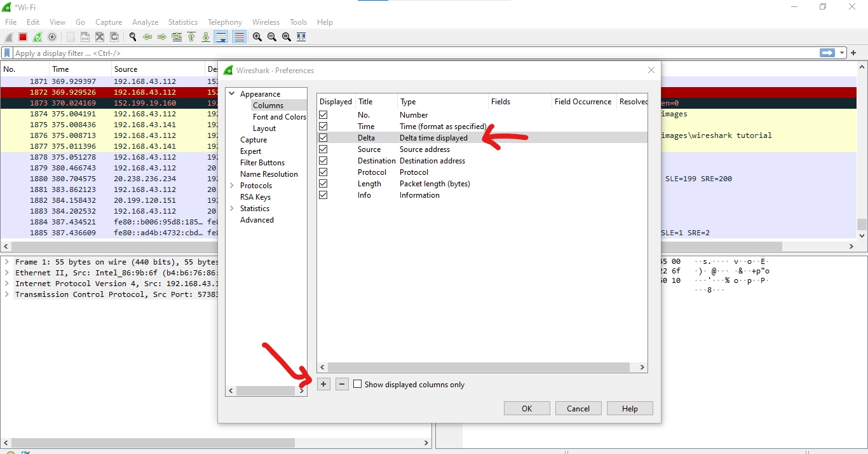The height and width of the screenshot is (454, 868).
Task: Click the preferences tree horizontal scrollbar
Action: pyautogui.click(x=266, y=390)
